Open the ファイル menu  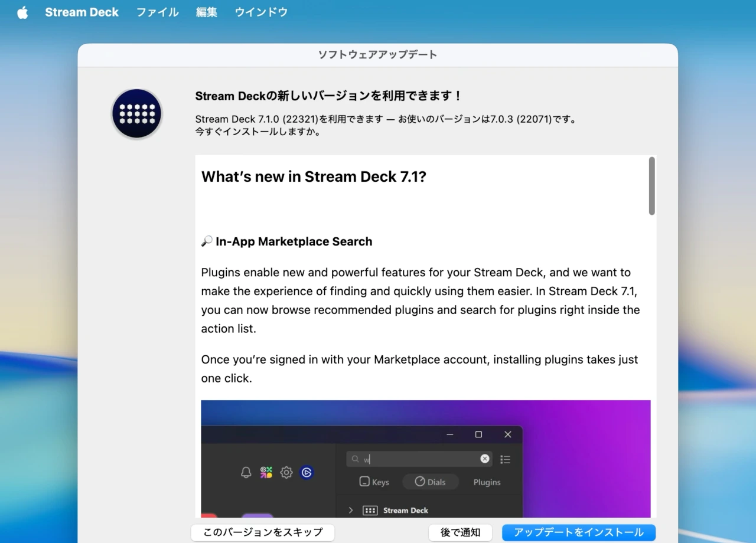point(157,12)
